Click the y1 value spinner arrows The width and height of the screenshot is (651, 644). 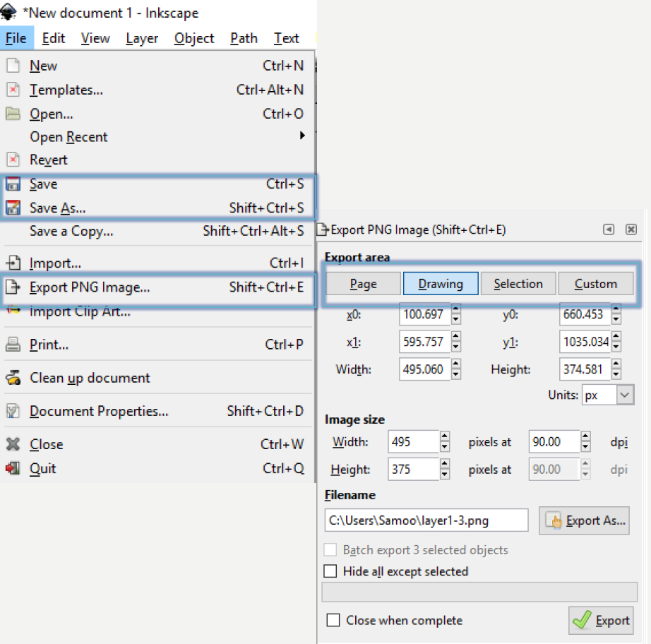click(x=616, y=341)
